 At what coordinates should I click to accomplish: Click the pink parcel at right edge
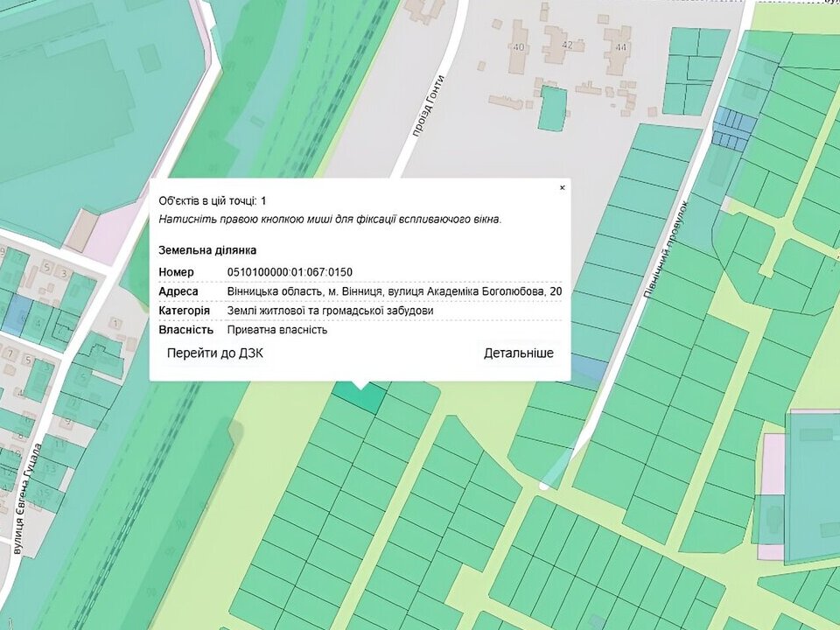772,464
